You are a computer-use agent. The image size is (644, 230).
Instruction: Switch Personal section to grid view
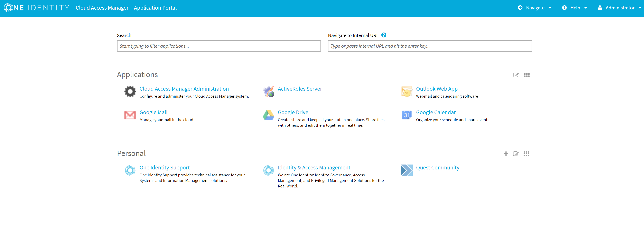pos(526,154)
